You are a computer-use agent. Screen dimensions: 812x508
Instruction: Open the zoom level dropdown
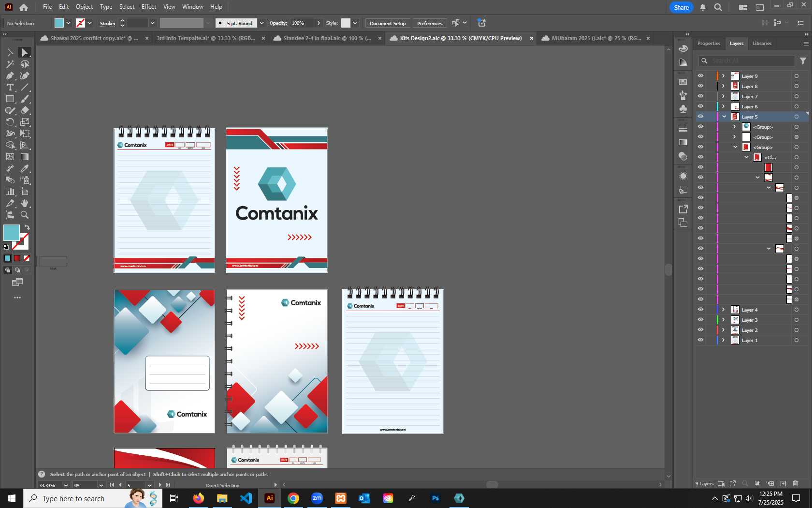pos(66,485)
